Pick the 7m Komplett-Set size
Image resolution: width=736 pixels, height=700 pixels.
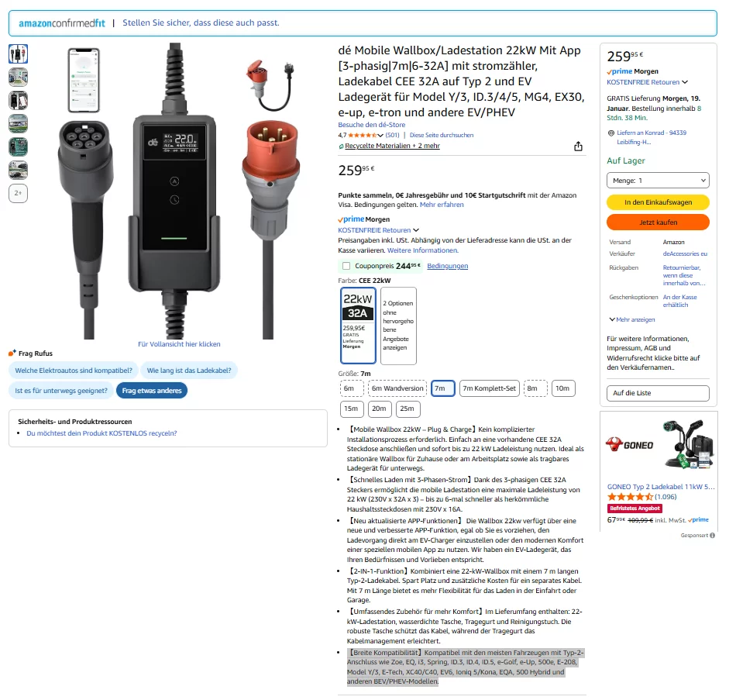(490, 388)
